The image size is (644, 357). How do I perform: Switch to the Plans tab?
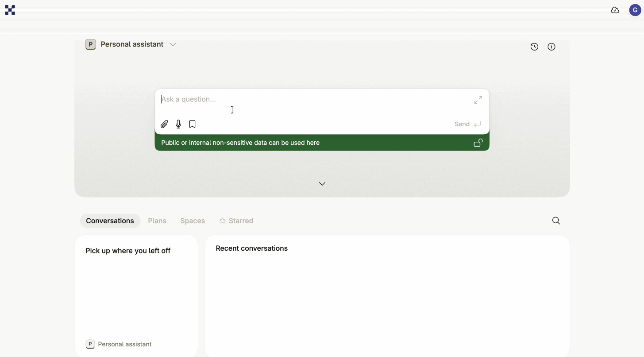pos(157,221)
